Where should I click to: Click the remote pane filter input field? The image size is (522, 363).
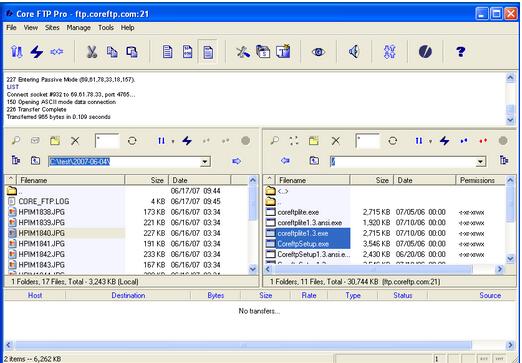pos(367,141)
